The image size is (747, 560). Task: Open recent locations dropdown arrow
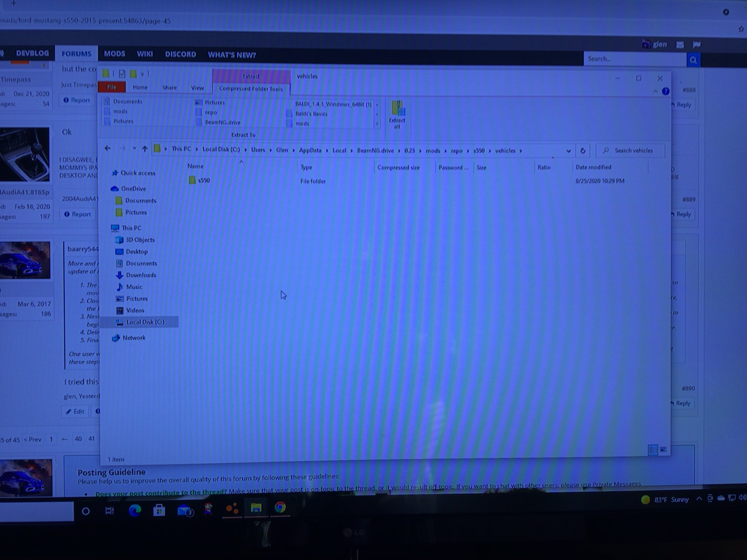(134, 148)
